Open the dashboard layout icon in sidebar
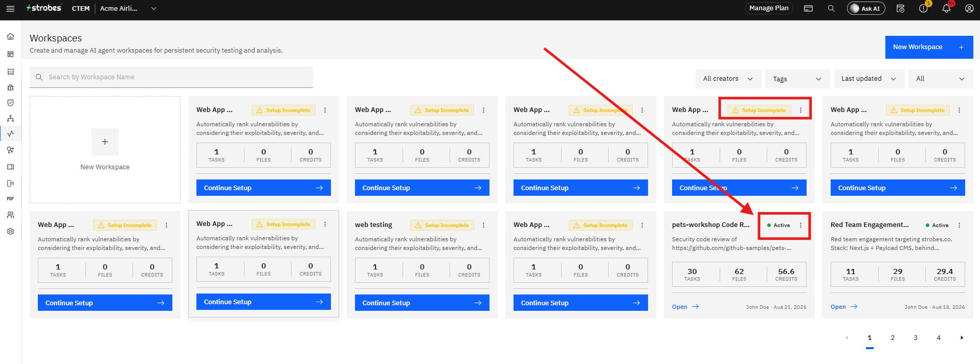The height and width of the screenshot is (364, 980). pos(10,54)
